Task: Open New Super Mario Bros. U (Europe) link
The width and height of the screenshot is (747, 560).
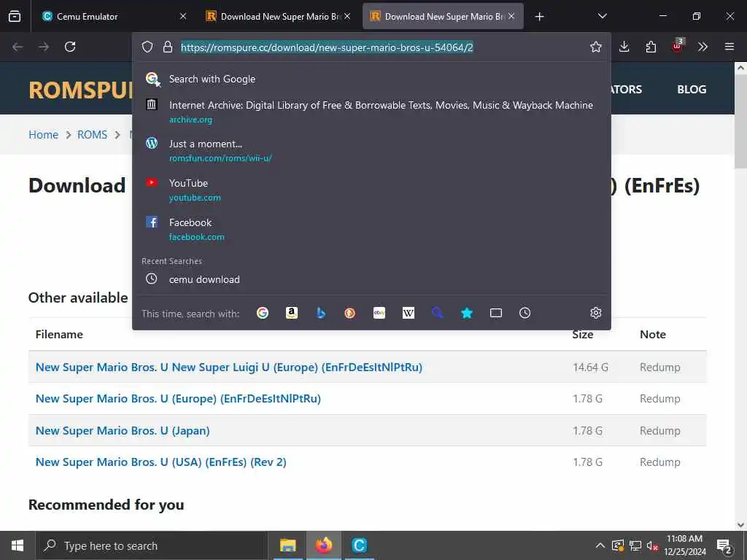Action: tap(178, 399)
